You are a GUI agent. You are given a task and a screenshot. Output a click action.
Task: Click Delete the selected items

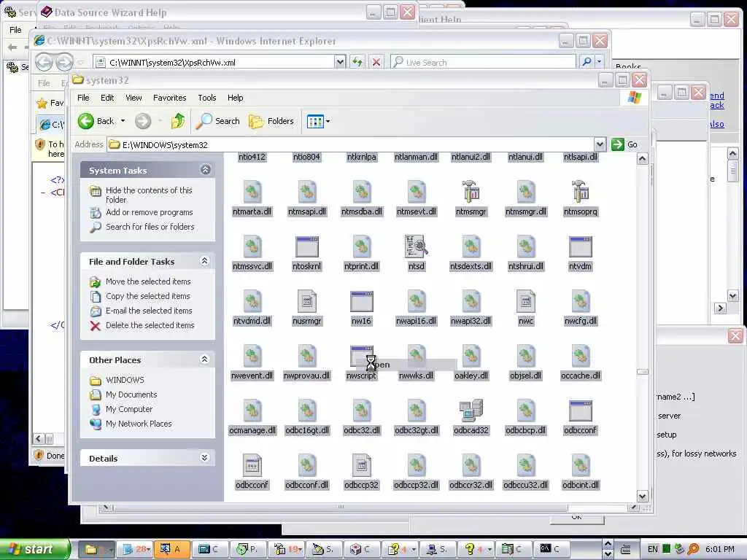click(x=150, y=325)
